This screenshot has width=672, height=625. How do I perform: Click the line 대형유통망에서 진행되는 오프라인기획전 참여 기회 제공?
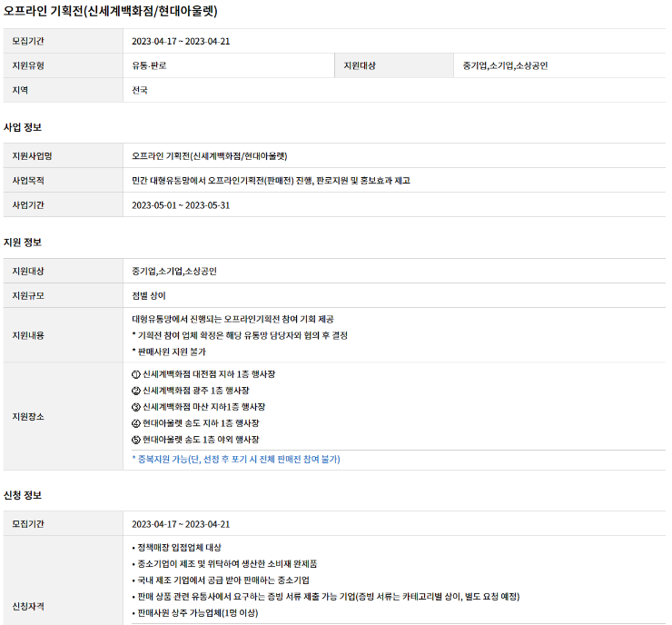(232, 319)
